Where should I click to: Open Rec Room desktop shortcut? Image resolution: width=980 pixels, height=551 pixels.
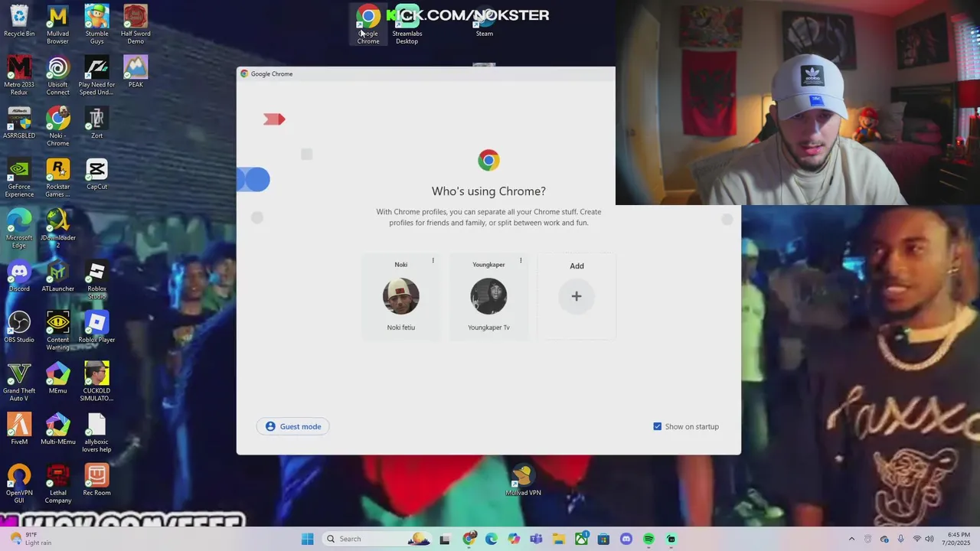(96, 481)
